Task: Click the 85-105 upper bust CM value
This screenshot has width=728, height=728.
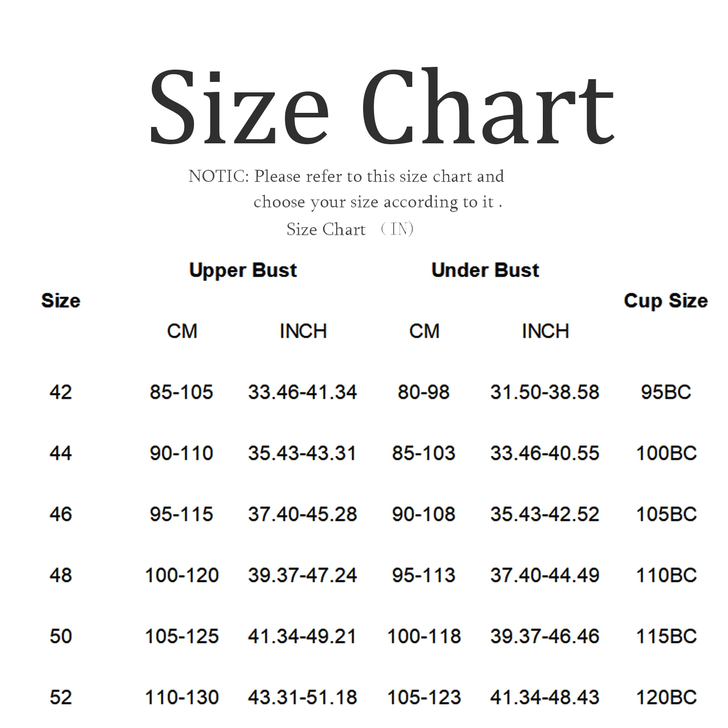Action: [181, 392]
